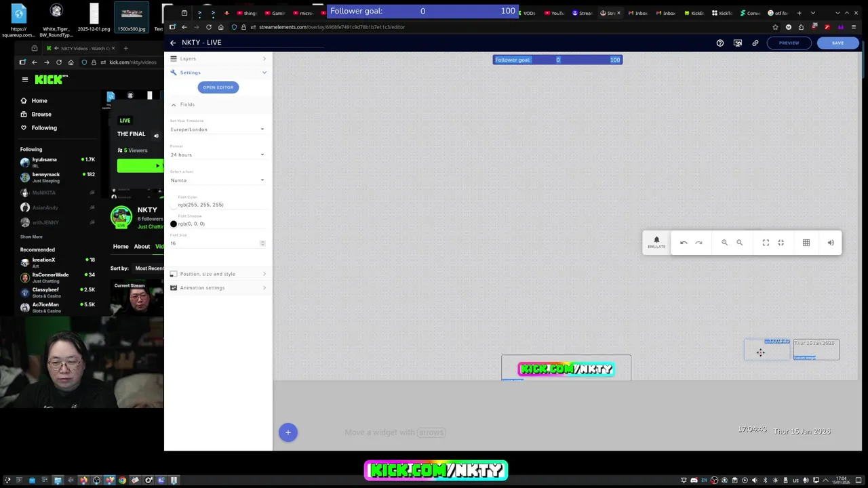Save the overlay
This screenshot has height=488, width=868.
tap(837, 43)
